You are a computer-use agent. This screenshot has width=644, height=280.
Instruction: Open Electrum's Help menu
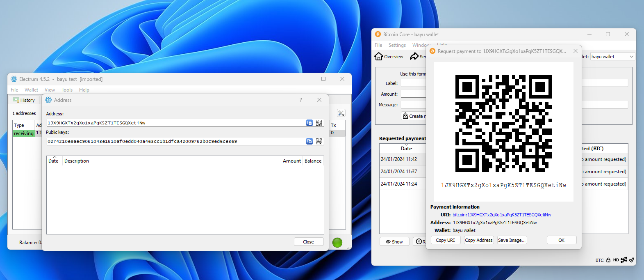pyautogui.click(x=84, y=90)
